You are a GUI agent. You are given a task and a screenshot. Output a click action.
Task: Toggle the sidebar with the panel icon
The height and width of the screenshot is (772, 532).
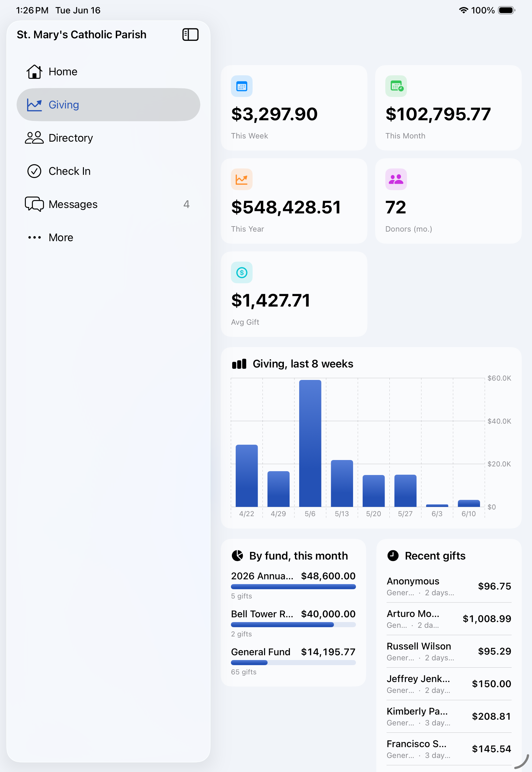(190, 35)
